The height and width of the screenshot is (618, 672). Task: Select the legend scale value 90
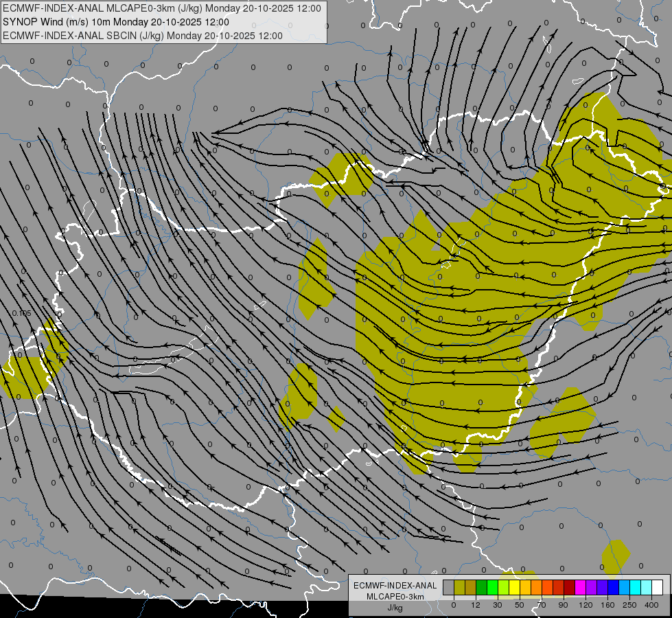coord(563,605)
